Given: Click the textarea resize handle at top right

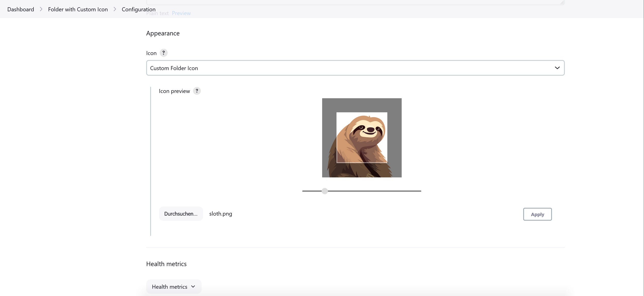Looking at the screenshot, I should point(562,2).
